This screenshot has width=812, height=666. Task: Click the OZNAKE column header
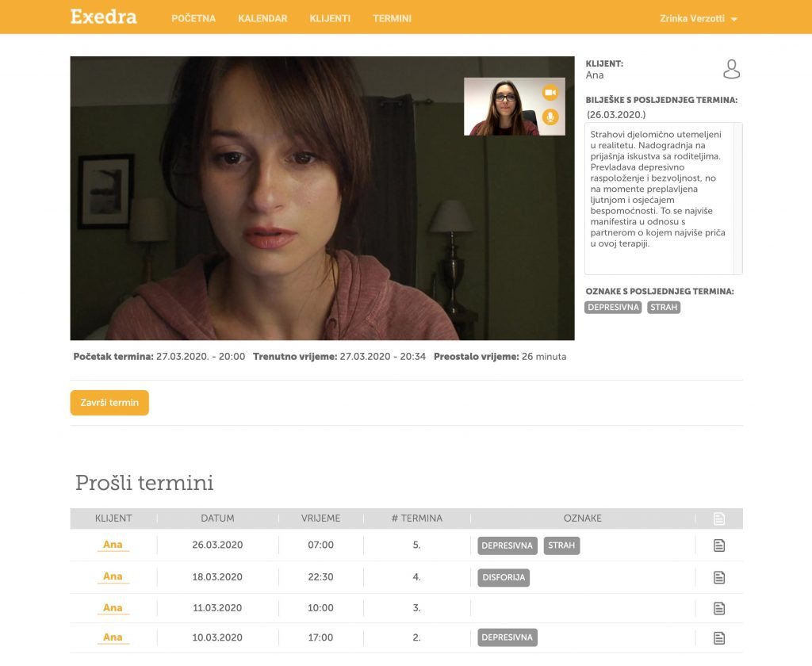point(583,519)
